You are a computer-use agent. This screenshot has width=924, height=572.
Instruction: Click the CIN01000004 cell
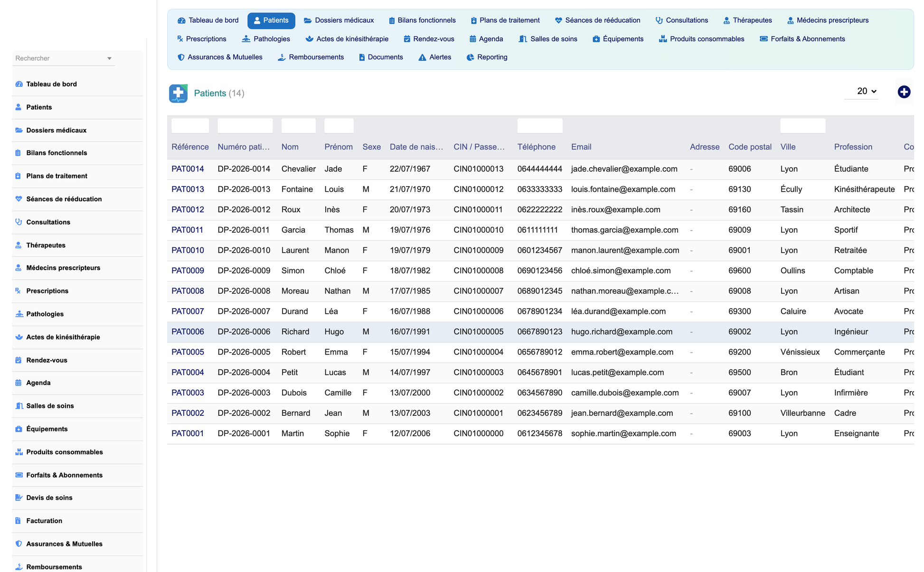coord(478,352)
